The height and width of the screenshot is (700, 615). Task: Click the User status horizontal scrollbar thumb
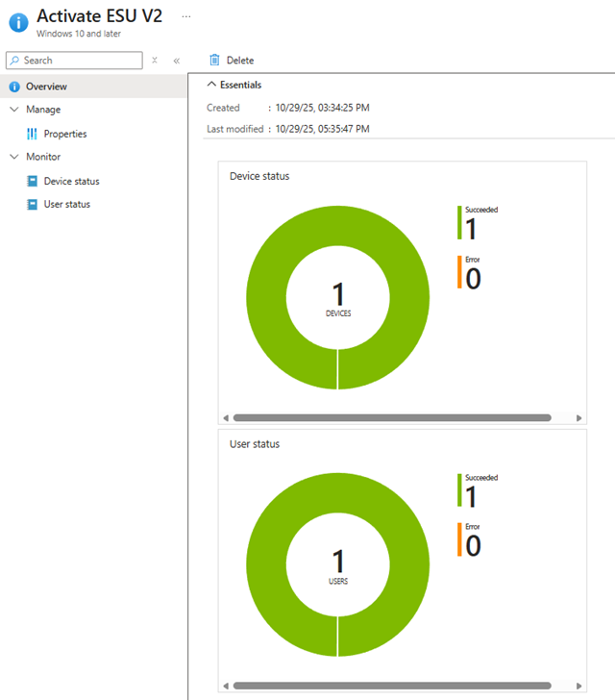click(x=392, y=686)
